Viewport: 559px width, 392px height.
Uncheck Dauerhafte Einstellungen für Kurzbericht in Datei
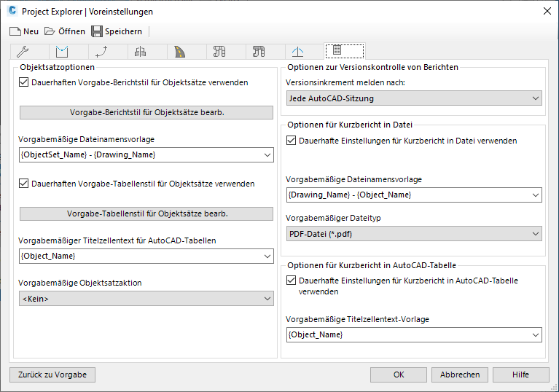291,141
